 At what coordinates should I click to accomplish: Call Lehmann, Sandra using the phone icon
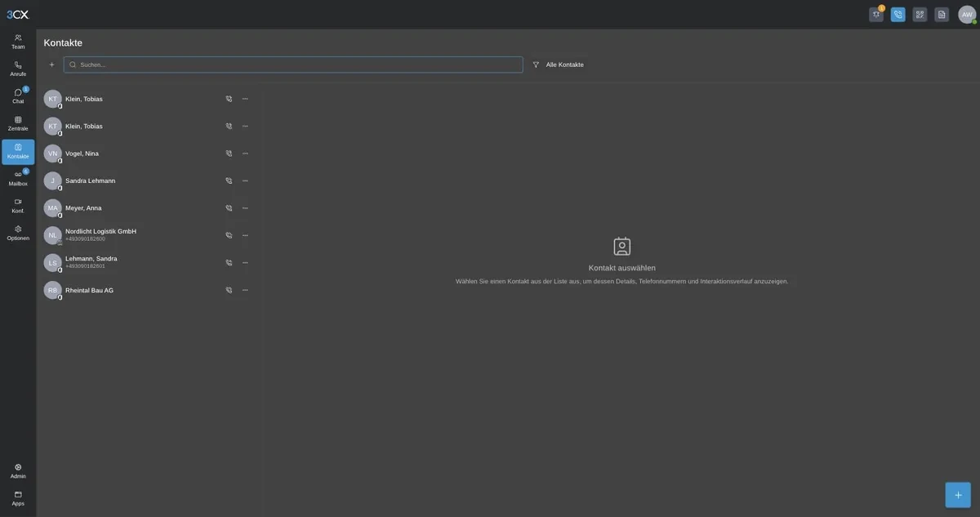click(229, 263)
